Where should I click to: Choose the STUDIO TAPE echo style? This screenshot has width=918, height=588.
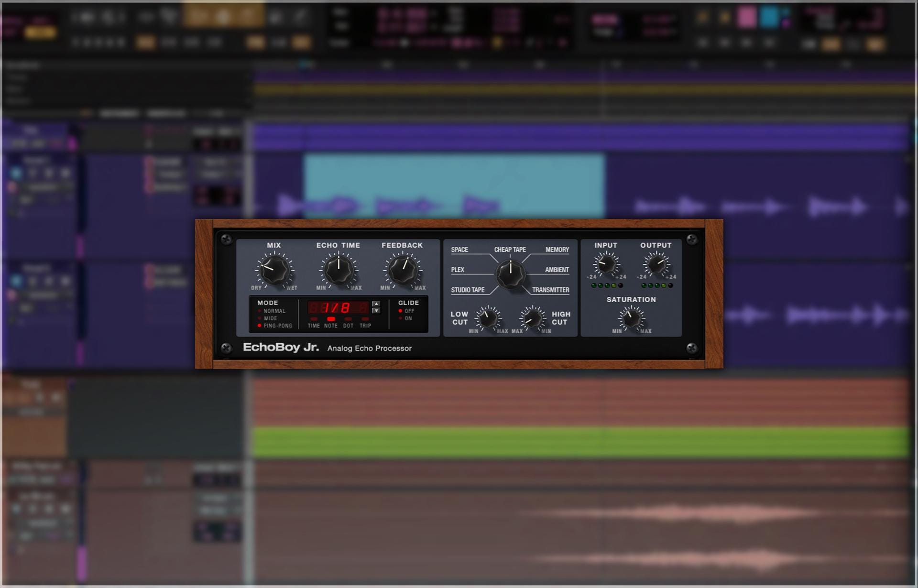coord(468,290)
